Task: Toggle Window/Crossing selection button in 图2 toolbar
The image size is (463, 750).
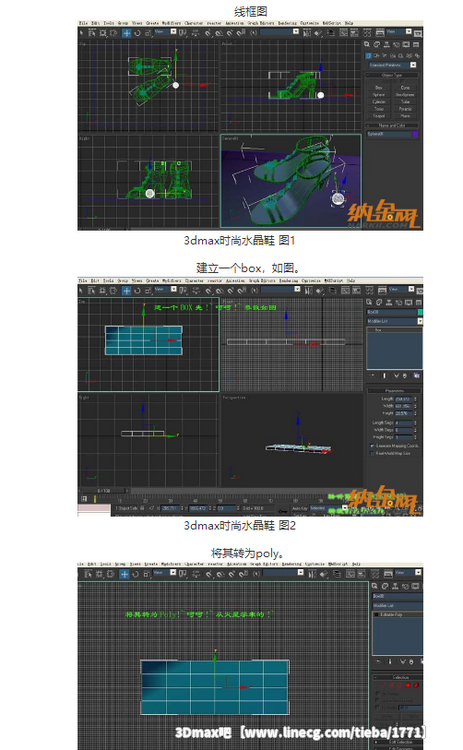Action: tap(114, 290)
